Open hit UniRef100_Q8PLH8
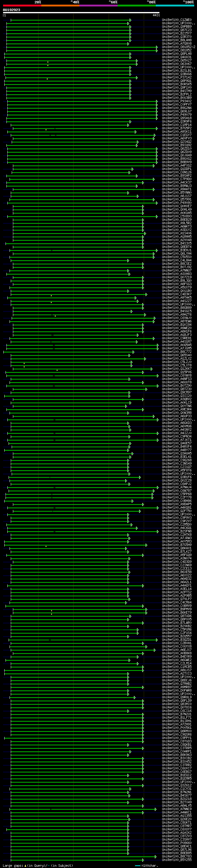Screen dimensions: 197x868 pos(177,54)
